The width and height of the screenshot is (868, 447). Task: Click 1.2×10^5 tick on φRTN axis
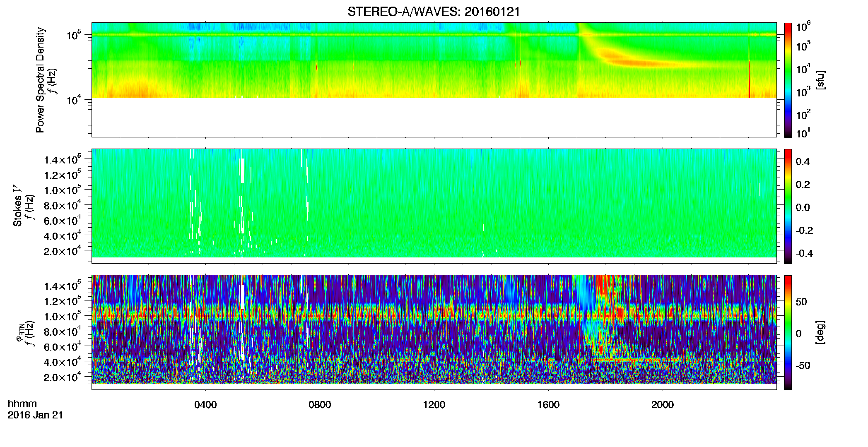63,301
